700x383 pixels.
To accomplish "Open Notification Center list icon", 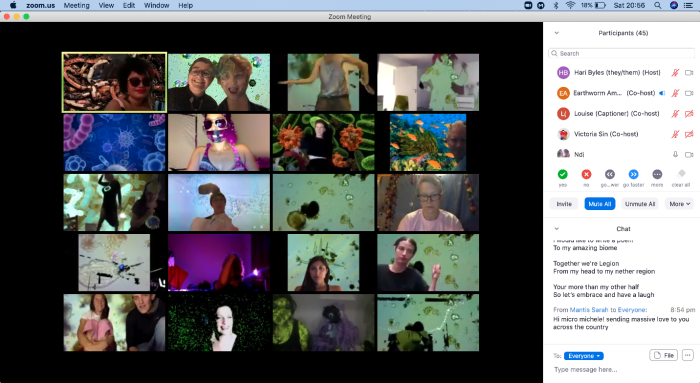I will (689, 5).
